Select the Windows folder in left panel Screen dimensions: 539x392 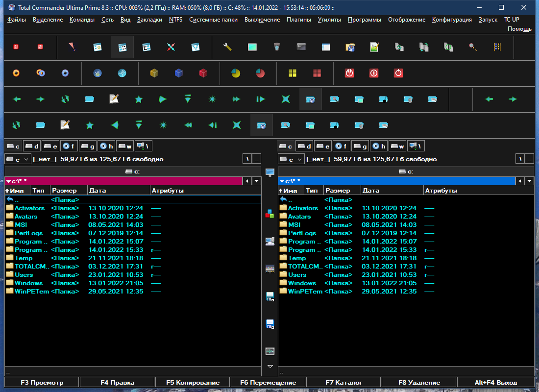[x=133, y=283]
